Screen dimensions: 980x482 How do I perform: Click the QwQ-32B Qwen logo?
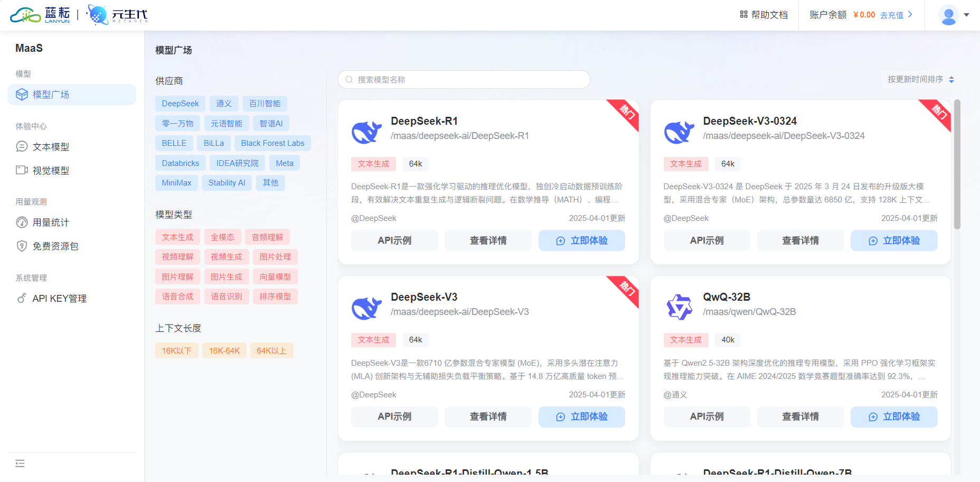[x=679, y=307]
